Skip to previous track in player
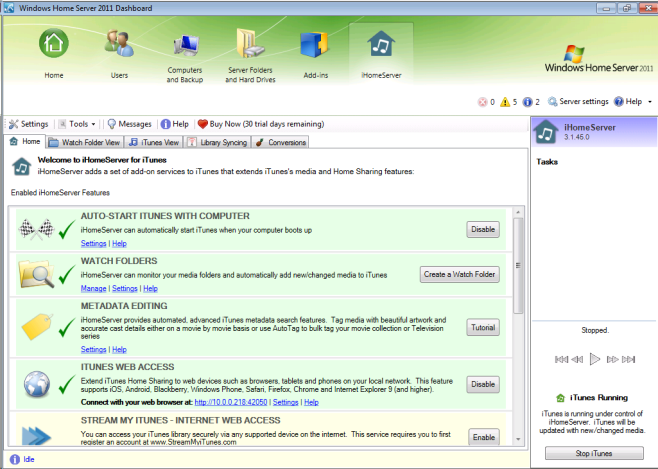Screen dimensions: 658x469 pos(561,360)
